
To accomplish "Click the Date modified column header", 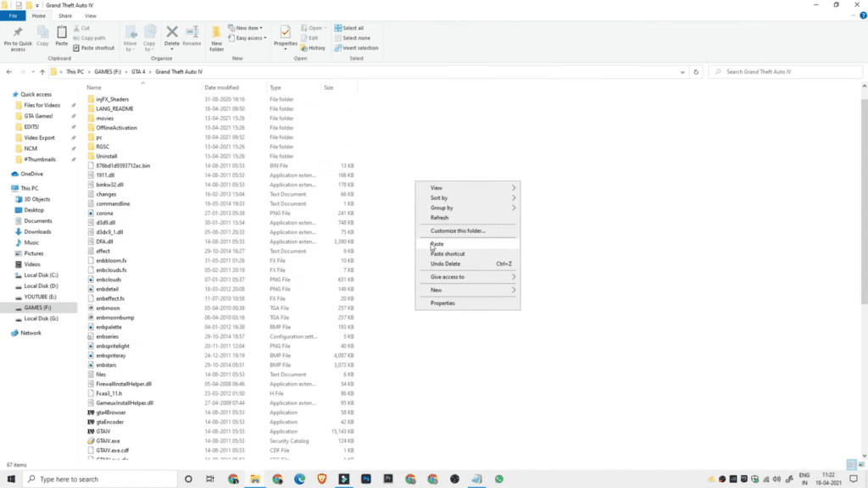I will [221, 87].
